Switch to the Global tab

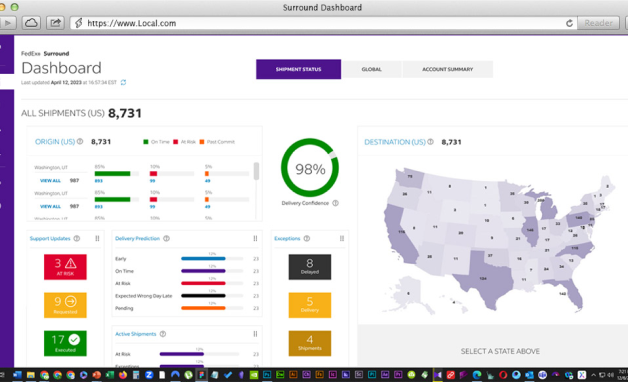pos(371,69)
